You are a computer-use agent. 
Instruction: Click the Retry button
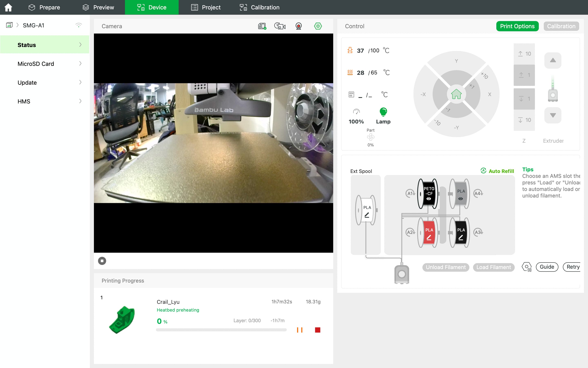[572, 267]
